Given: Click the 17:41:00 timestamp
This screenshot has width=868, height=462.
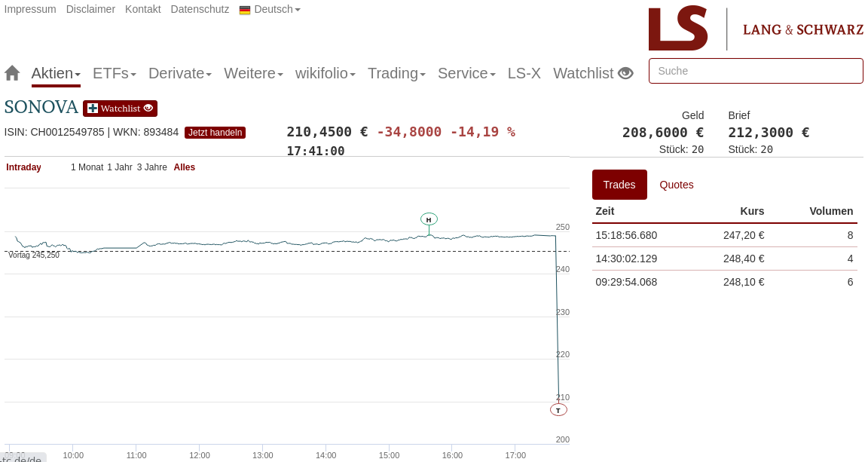Looking at the screenshot, I should pos(316,151).
